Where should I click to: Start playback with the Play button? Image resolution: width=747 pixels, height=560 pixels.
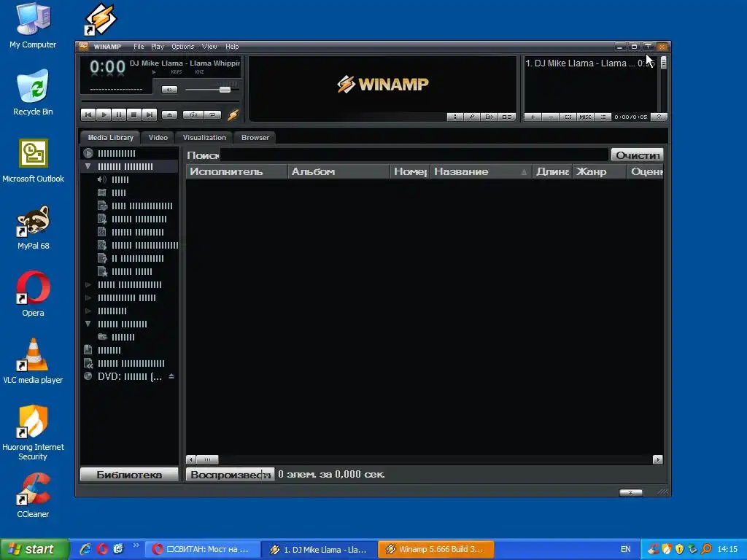tap(104, 114)
